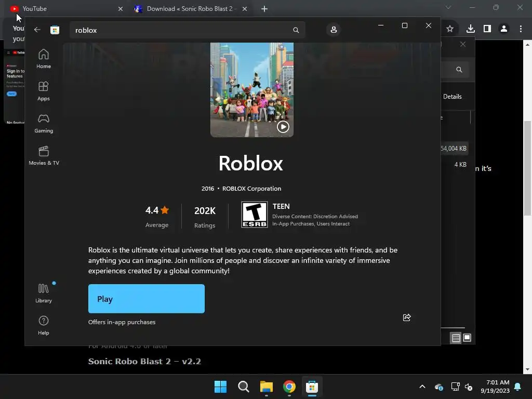The height and width of the screenshot is (399, 532).
Task: Open Google Chrome from taskbar
Action: tap(289, 387)
